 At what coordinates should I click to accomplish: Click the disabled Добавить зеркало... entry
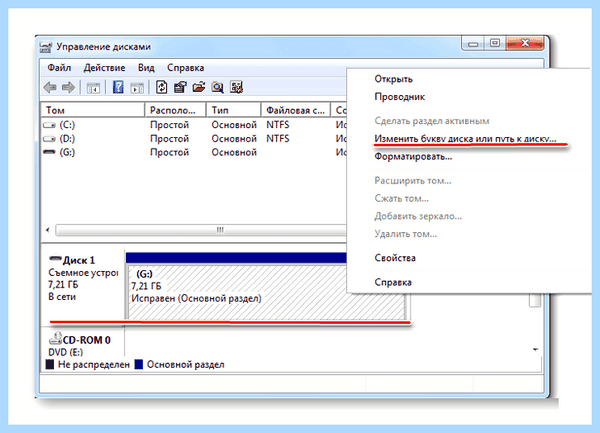tap(418, 216)
